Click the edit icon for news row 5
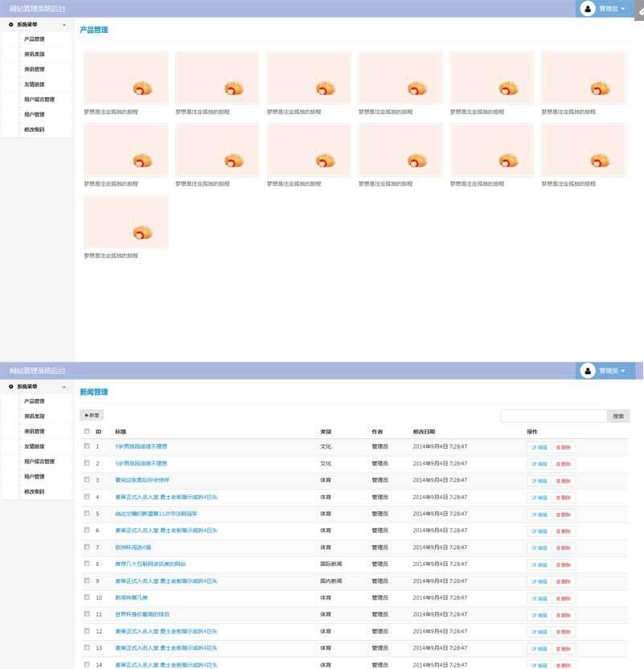Viewport: 644px width, 669px height. click(x=533, y=515)
